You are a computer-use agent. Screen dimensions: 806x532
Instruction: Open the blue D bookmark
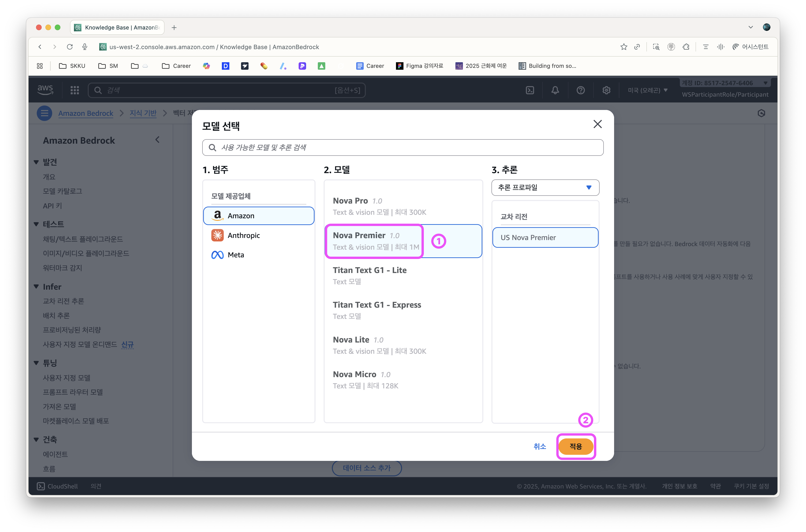pyautogui.click(x=225, y=66)
